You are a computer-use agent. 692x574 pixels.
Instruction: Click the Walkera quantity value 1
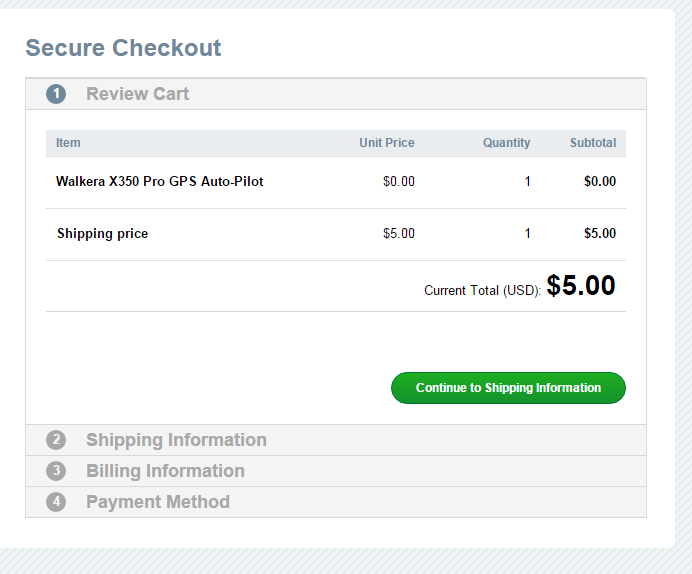point(527,182)
